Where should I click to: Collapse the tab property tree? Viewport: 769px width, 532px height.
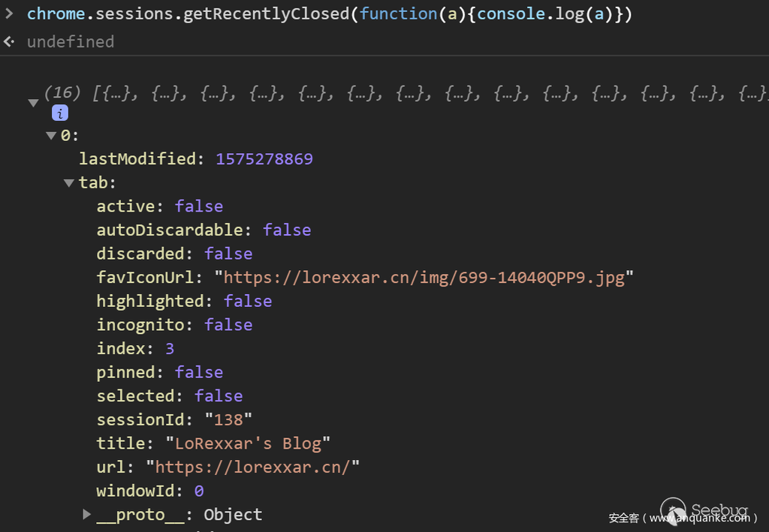[69, 183]
